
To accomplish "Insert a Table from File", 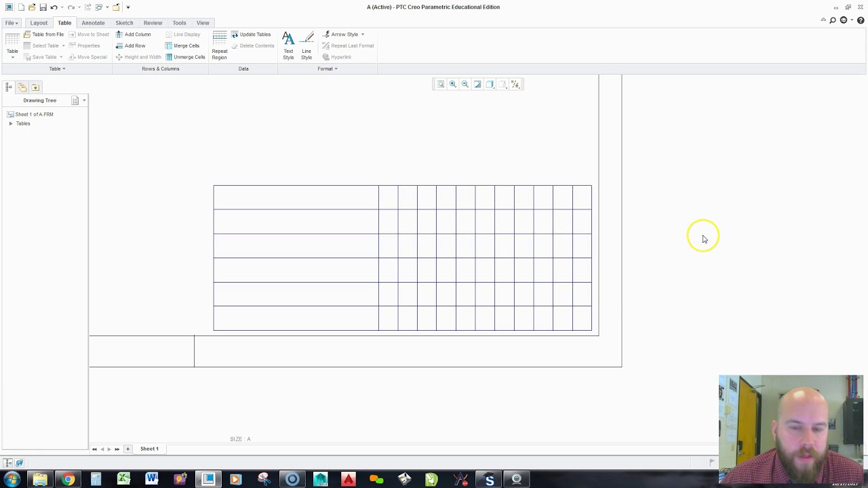I will [x=43, y=34].
